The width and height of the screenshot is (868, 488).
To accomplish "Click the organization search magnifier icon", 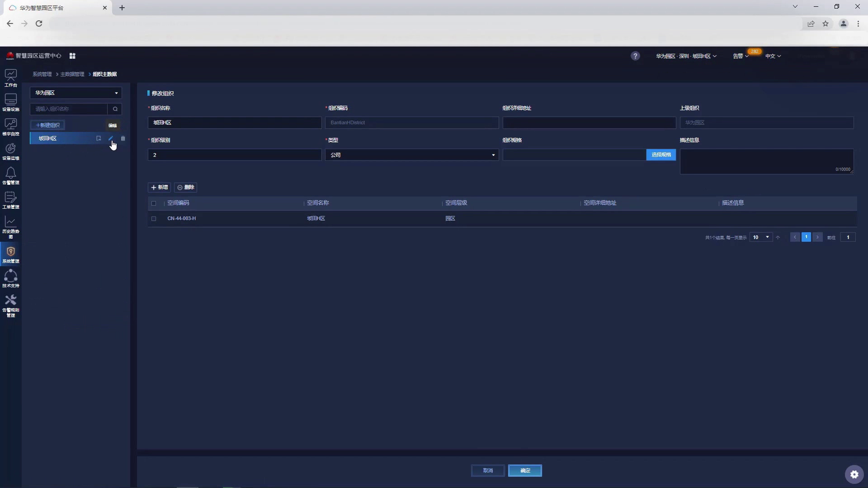I will pos(115,109).
